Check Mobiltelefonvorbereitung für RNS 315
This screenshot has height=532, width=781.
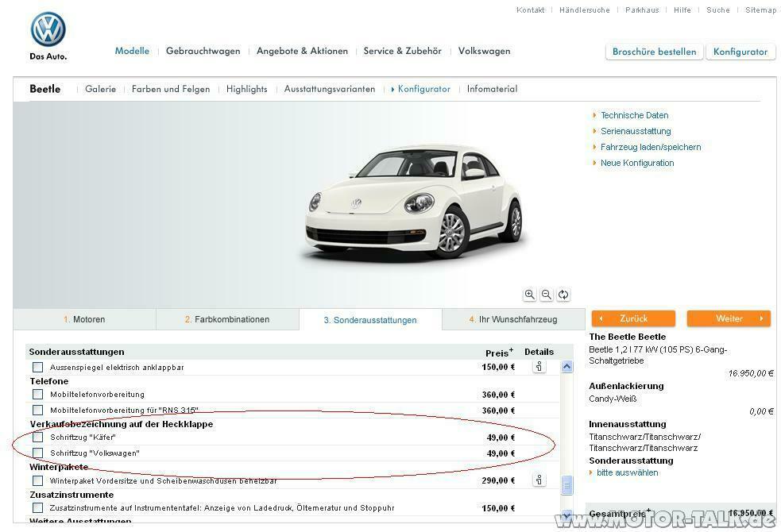(37, 410)
